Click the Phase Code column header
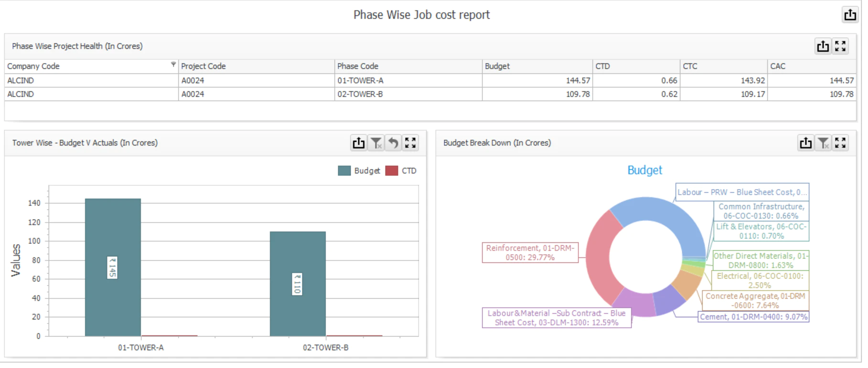The height and width of the screenshot is (368, 868). [x=408, y=66]
